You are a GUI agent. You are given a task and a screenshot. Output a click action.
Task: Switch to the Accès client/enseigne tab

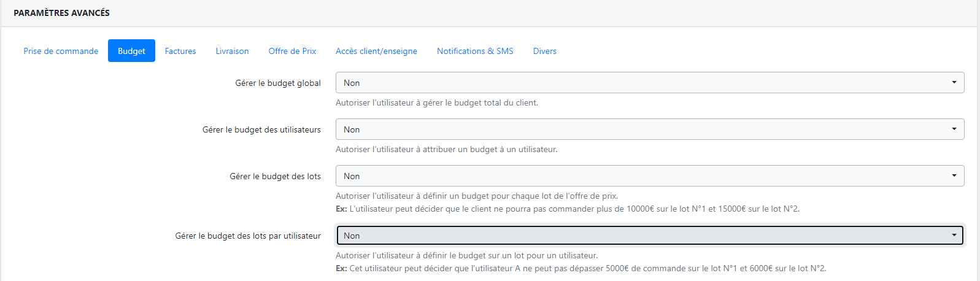pyautogui.click(x=376, y=51)
